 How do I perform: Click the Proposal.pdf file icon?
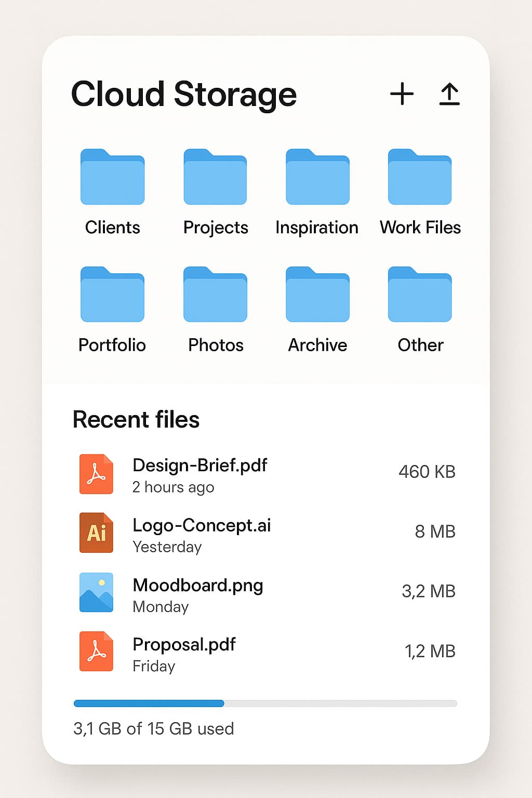(x=96, y=651)
